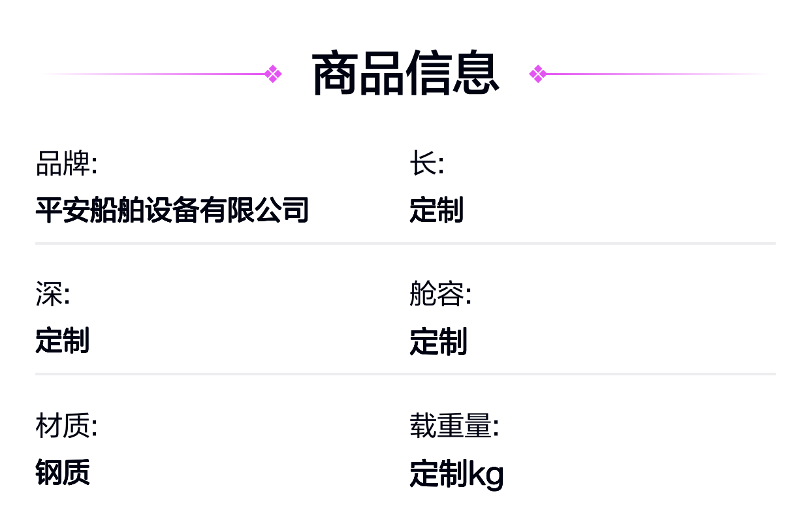Click the 定制 text under 载重量
Viewport: 811px width, 532px height.
tap(438, 475)
